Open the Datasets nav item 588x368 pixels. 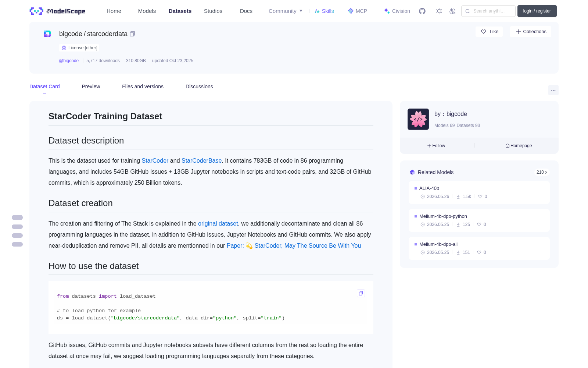point(180,11)
